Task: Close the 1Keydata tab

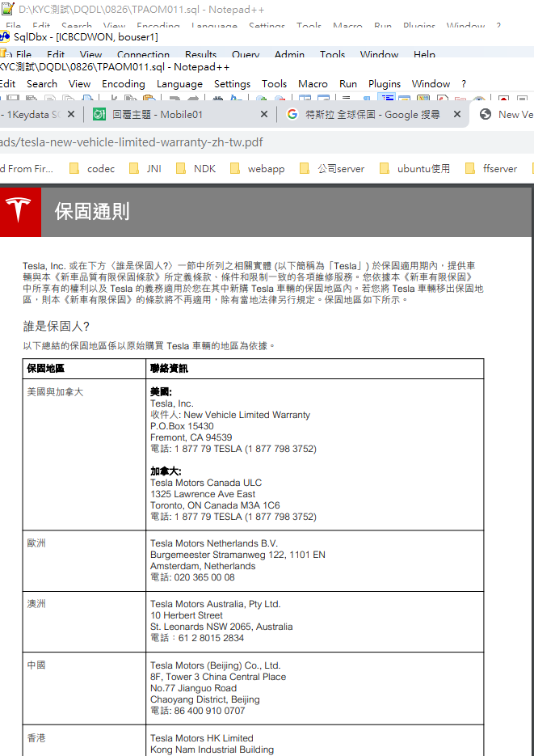Action: coord(71,114)
